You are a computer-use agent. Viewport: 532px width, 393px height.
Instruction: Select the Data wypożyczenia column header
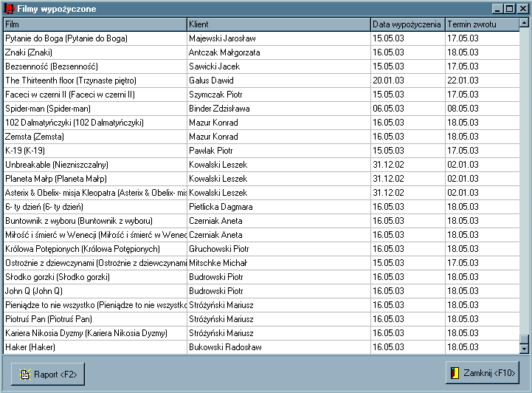coord(407,24)
